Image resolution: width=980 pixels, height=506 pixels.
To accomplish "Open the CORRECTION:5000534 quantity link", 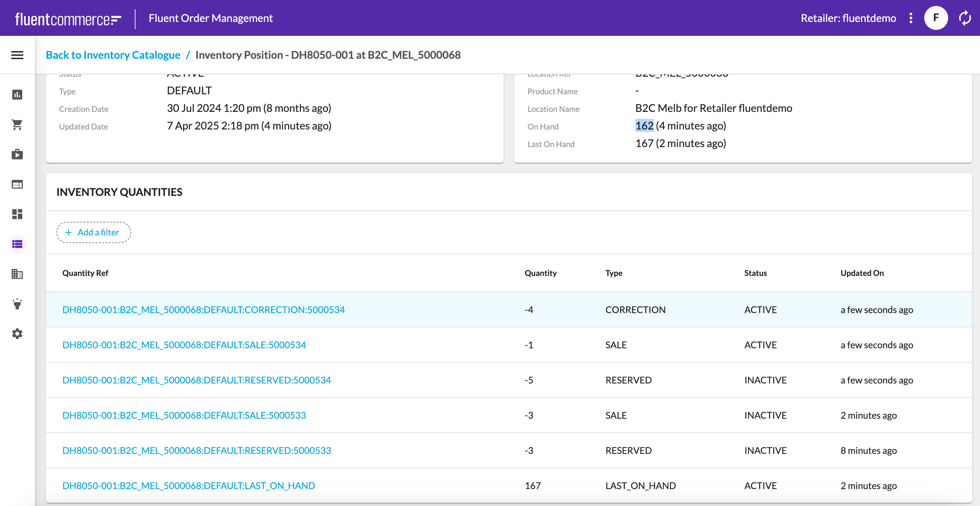I will click(204, 309).
